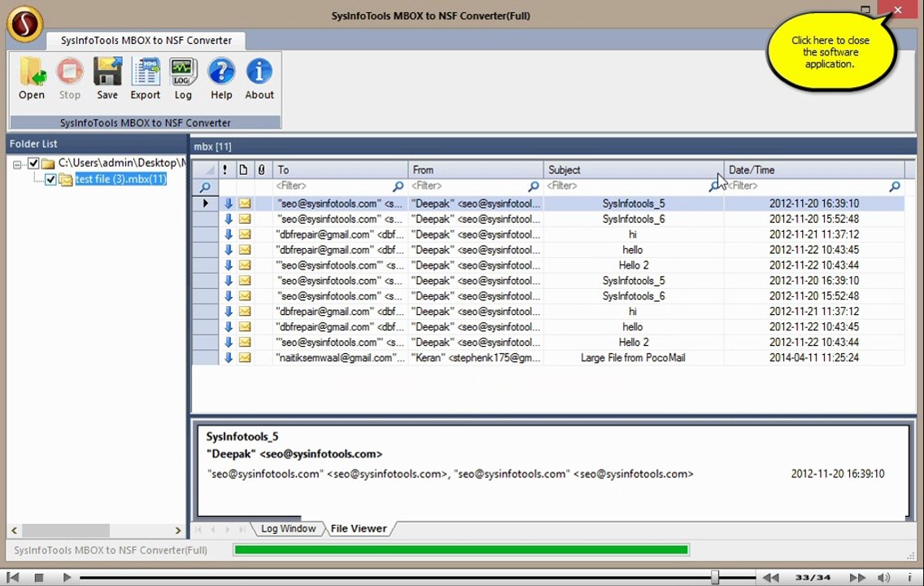Select the SysInfoTools MBOX to NSF Converter ribbon tab
This screenshot has width=924, height=586.
pos(146,40)
